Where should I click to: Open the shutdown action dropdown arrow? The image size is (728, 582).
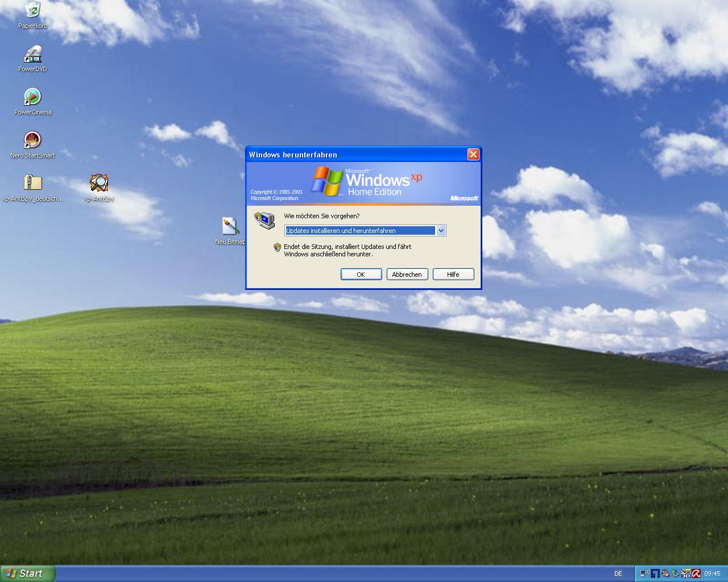click(x=441, y=231)
